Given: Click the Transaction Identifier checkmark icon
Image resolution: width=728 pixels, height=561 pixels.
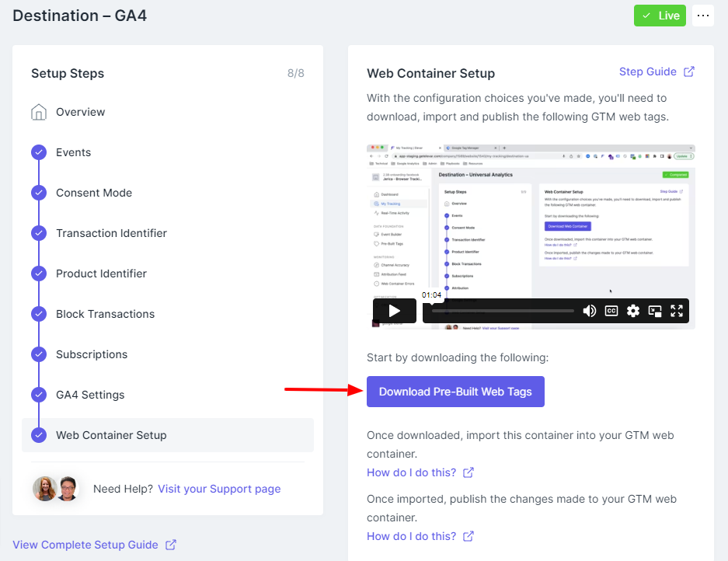Looking at the screenshot, I should click(x=39, y=233).
